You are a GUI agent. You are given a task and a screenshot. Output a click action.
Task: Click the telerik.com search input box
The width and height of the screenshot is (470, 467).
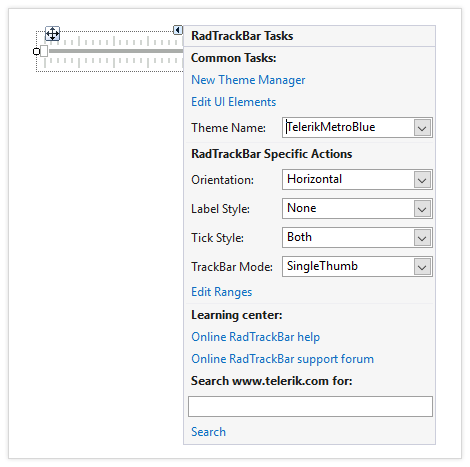[310, 406]
